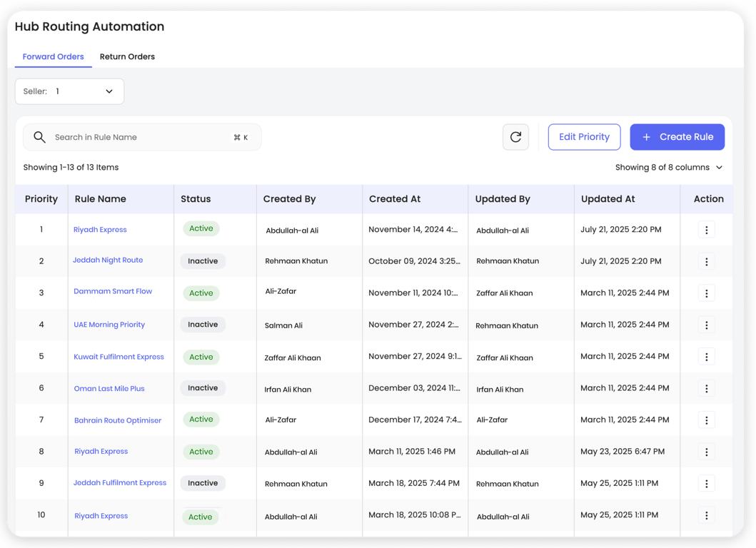The width and height of the screenshot is (756, 548).
Task: Click Active badge for Bahrain Route Optimiser
Action: point(201,420)
